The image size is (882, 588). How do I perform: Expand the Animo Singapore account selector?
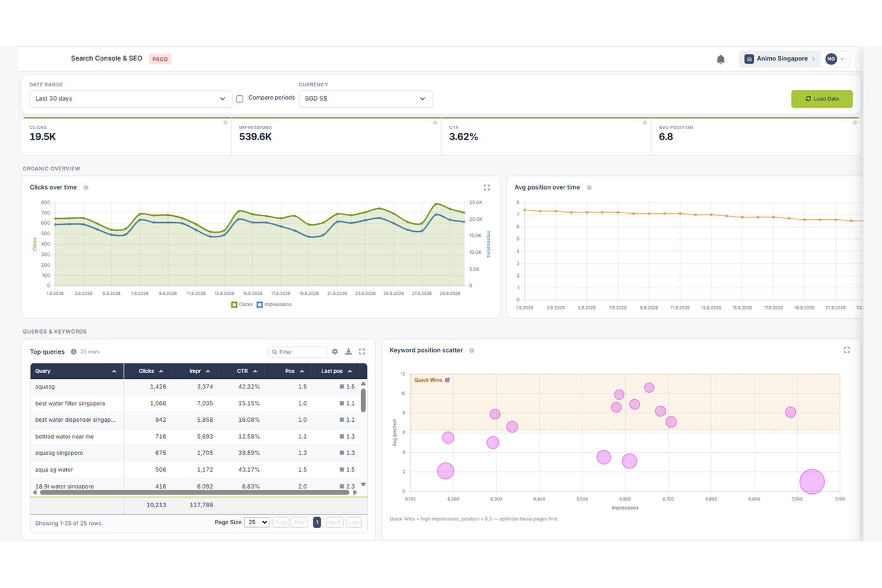point(781,59)
